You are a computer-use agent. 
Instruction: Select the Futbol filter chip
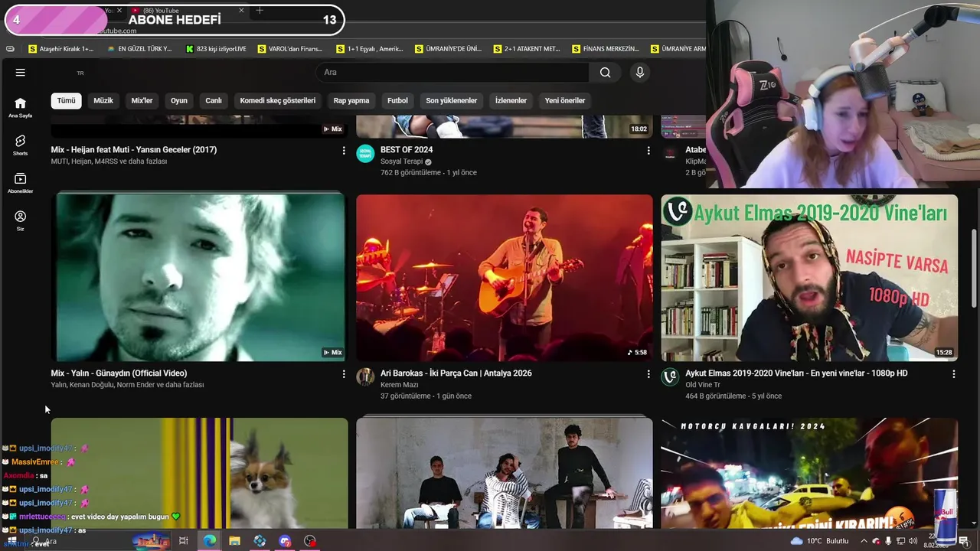click(397, 100)
